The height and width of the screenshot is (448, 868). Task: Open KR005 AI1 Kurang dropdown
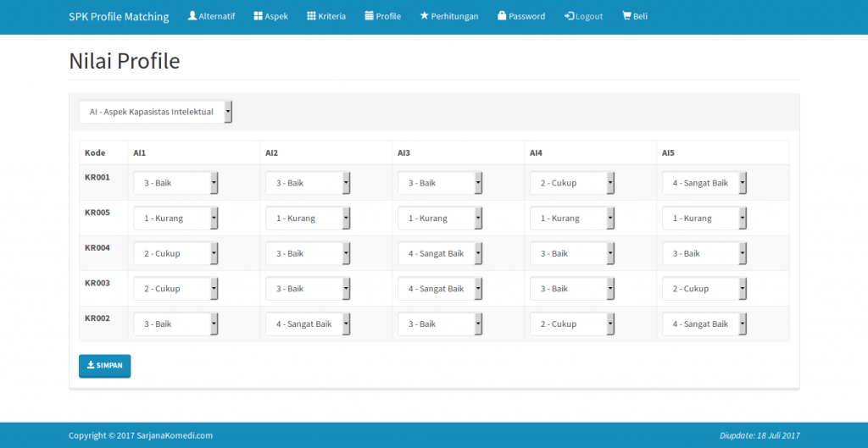click(x=175, y=218)
